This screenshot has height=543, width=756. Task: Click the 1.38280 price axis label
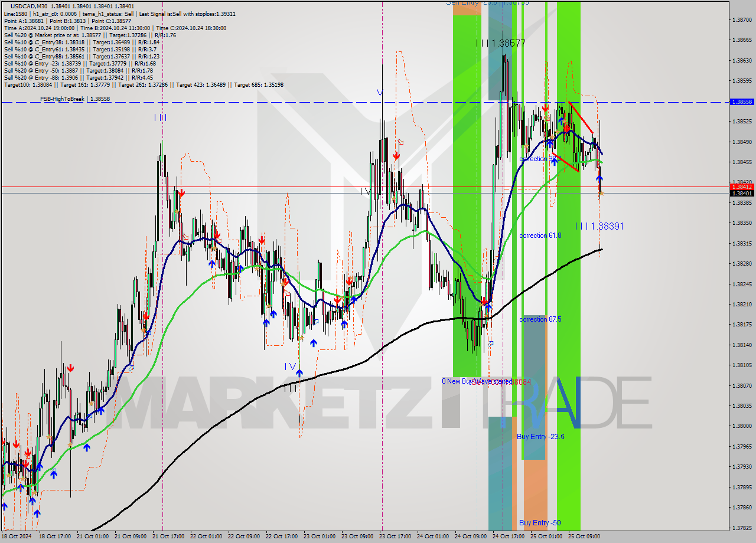point(741,263)
